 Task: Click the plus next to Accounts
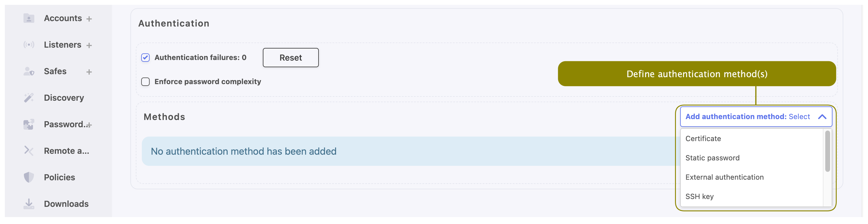pos(89,19)
